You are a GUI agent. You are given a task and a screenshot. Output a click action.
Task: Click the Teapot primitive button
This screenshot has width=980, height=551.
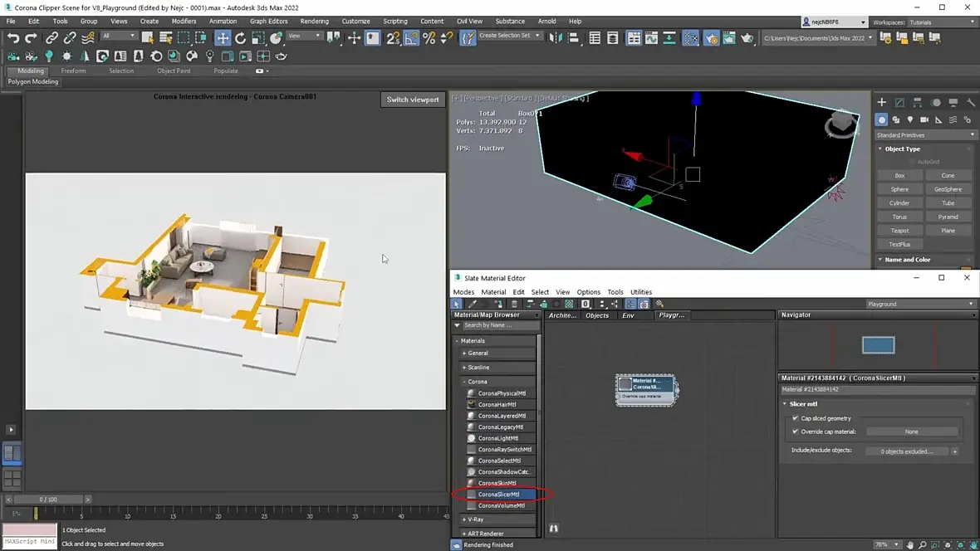coord(899,231)
